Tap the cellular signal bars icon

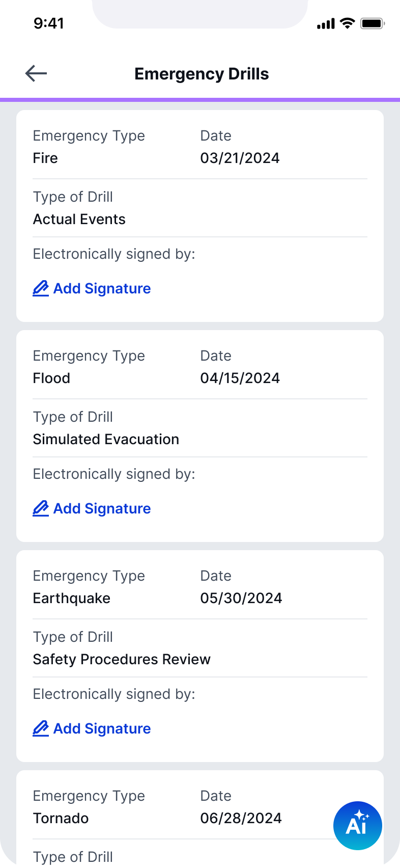(326, 24)
